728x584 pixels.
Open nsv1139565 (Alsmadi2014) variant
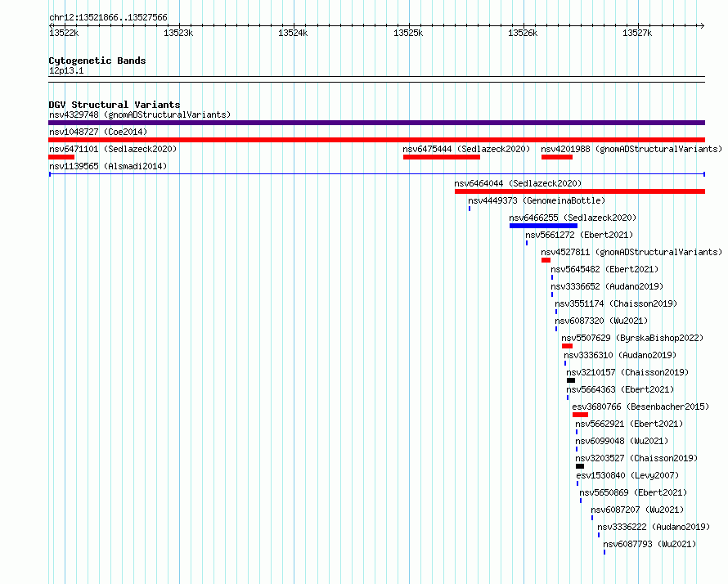[108, 166]
